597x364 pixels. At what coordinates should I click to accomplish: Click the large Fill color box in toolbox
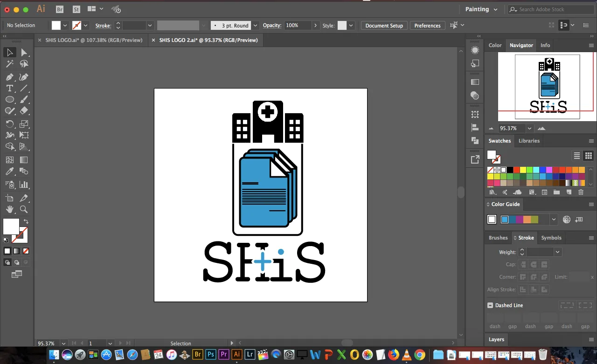pos(11,227)
